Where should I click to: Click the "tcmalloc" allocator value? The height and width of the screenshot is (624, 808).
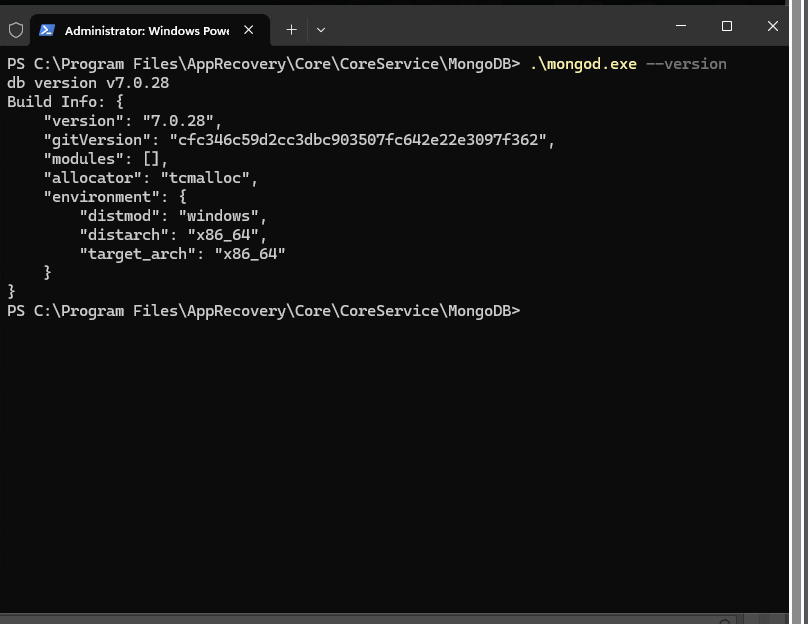(x=208, y=178)
